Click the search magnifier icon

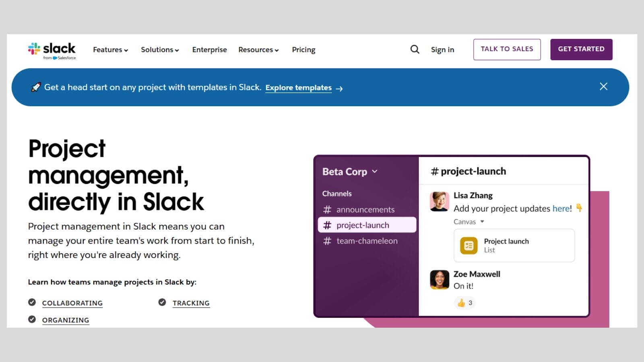(415, 49)
